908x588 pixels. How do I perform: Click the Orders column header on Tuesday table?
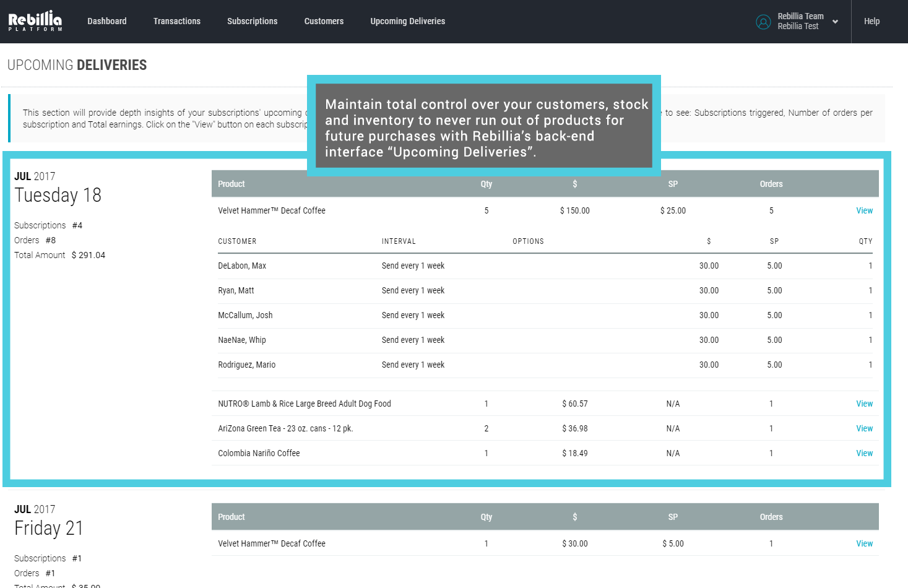[771, 184]
